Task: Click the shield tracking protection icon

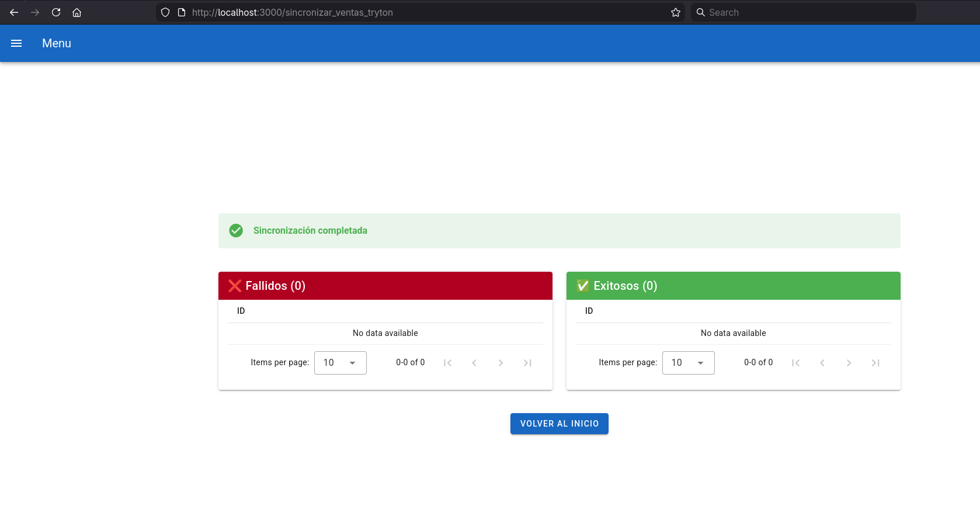Action: 165,12
